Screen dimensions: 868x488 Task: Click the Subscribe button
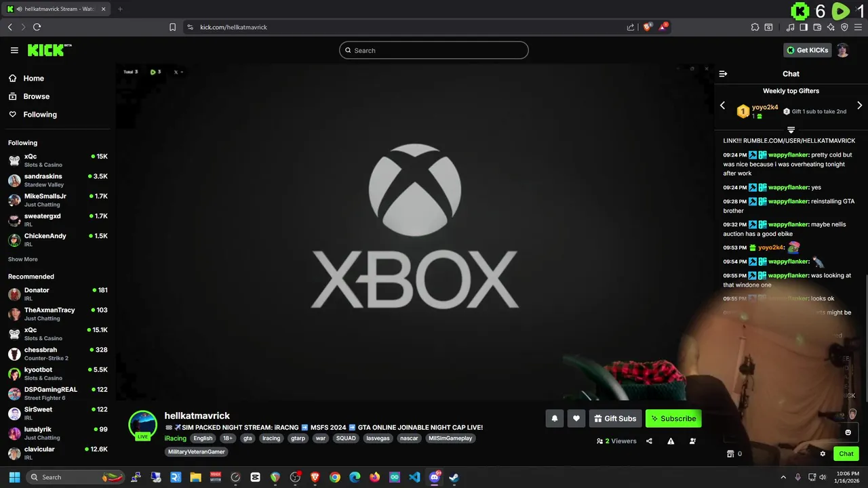click(673, 419)
